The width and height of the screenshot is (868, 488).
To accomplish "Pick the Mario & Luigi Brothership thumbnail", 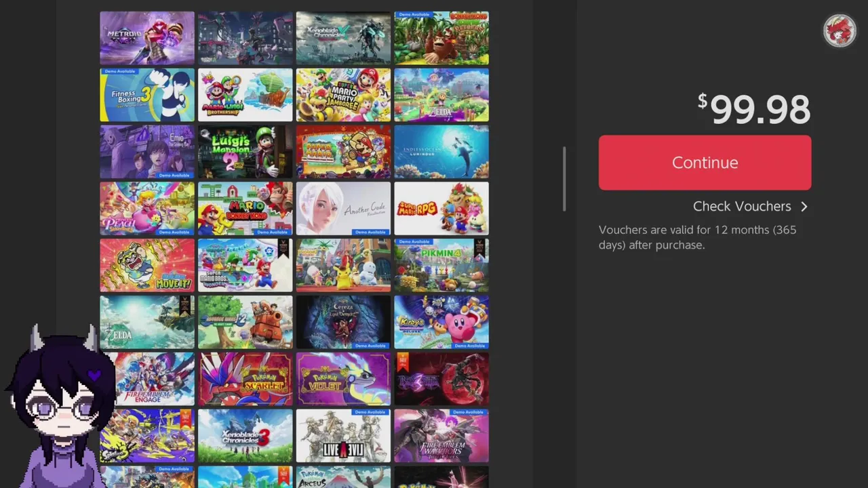I will point(245,95).
